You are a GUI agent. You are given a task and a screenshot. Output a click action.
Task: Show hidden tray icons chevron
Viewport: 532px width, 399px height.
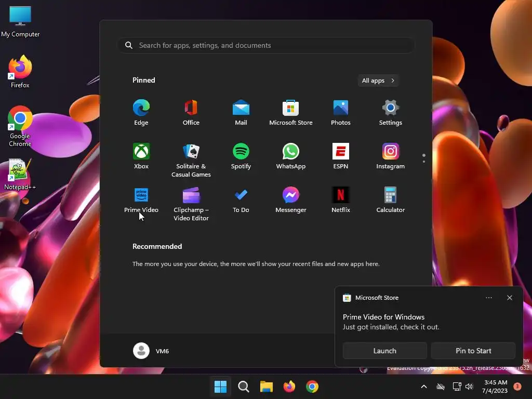pos(424,387)
